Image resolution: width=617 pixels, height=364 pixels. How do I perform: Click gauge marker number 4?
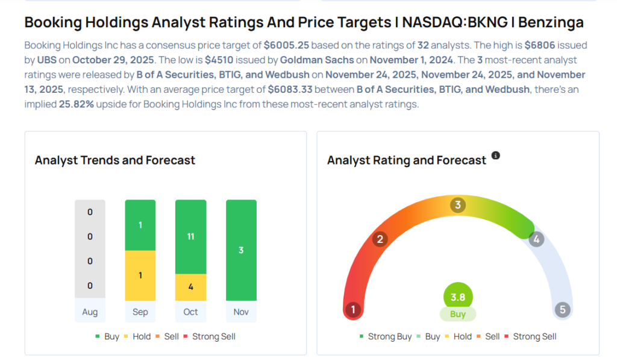[x=536, y=239]
